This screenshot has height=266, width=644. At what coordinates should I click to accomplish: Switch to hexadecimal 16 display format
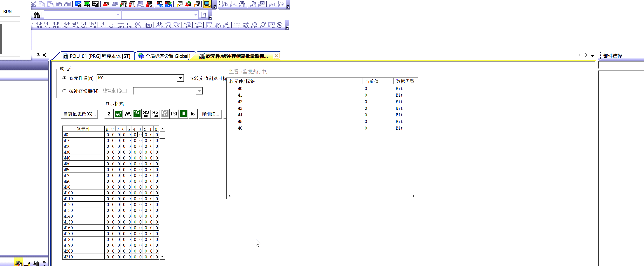point(192,114)
